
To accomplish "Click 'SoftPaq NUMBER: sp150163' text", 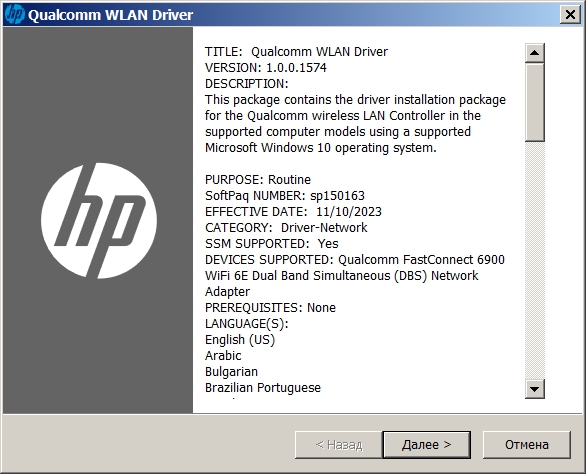I will (x=285, y=196).
